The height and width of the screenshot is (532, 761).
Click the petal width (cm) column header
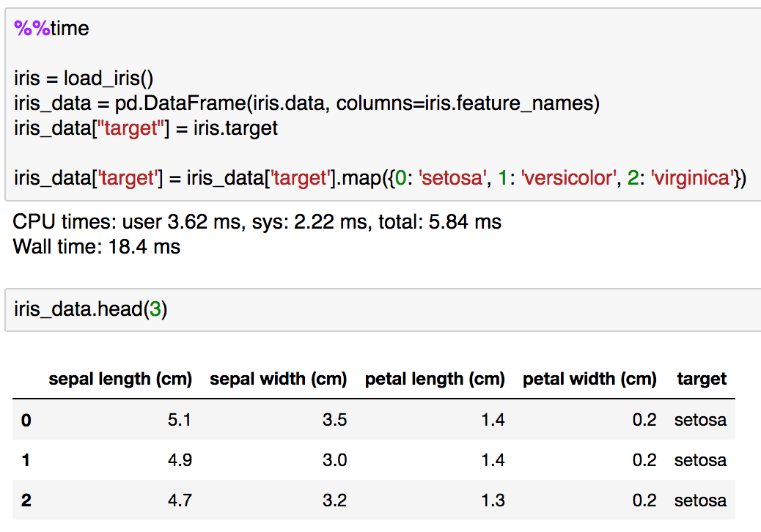click(x=589, y=379)
